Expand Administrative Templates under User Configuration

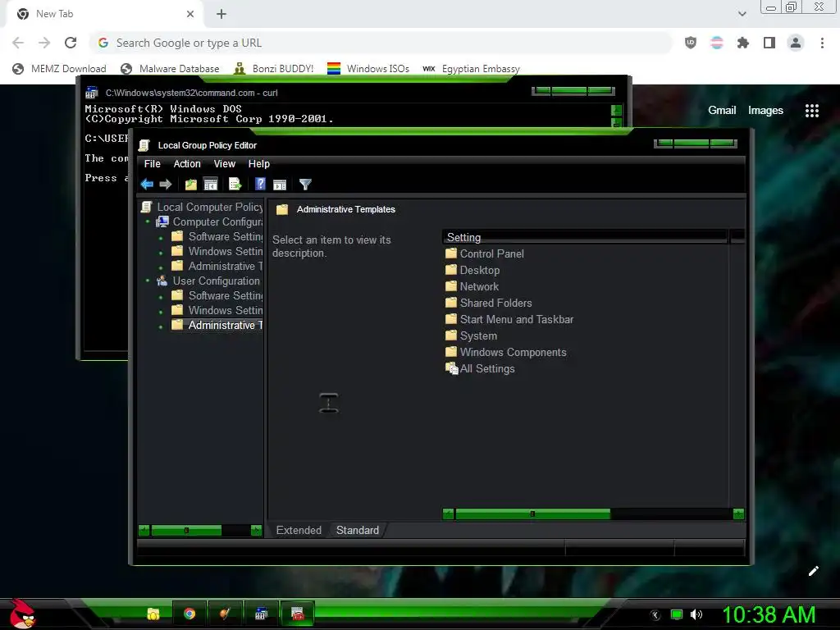tap(161, 326)
